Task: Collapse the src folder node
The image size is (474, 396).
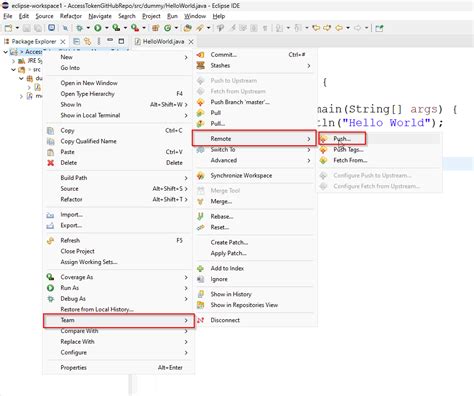Action: click(13, 70)
